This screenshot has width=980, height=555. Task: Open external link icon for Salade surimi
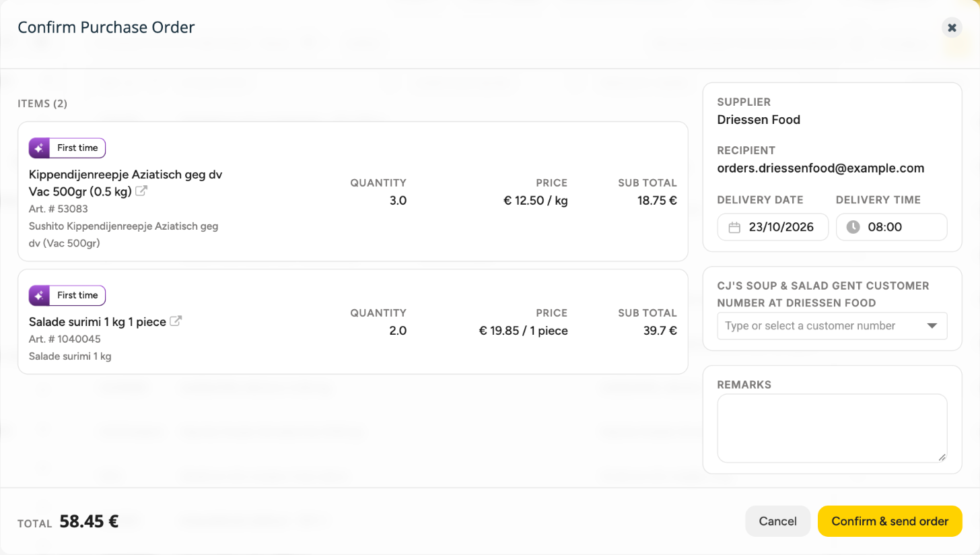(175, 321)
